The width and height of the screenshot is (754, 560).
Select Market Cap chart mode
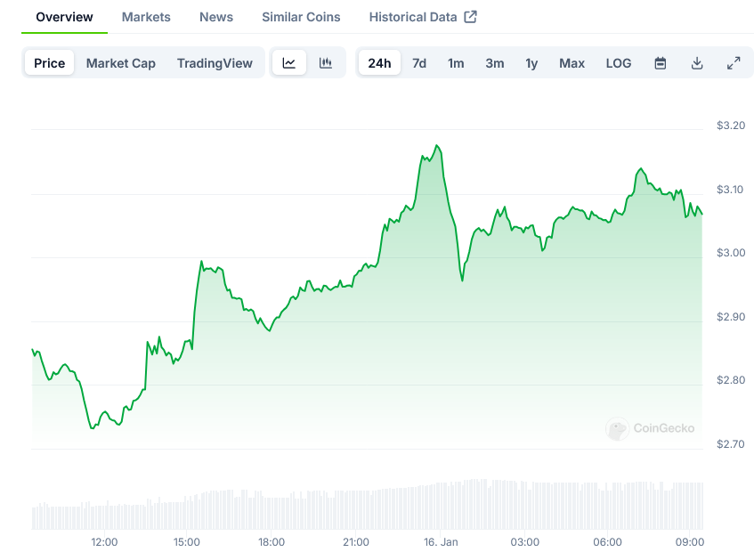(121, 63)
